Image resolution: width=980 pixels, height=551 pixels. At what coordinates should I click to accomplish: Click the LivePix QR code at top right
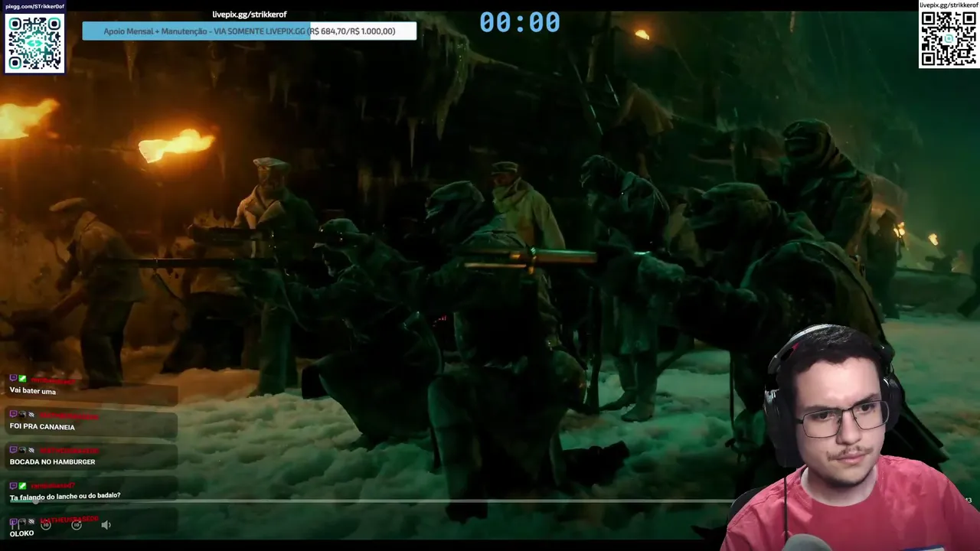(949, 39)
